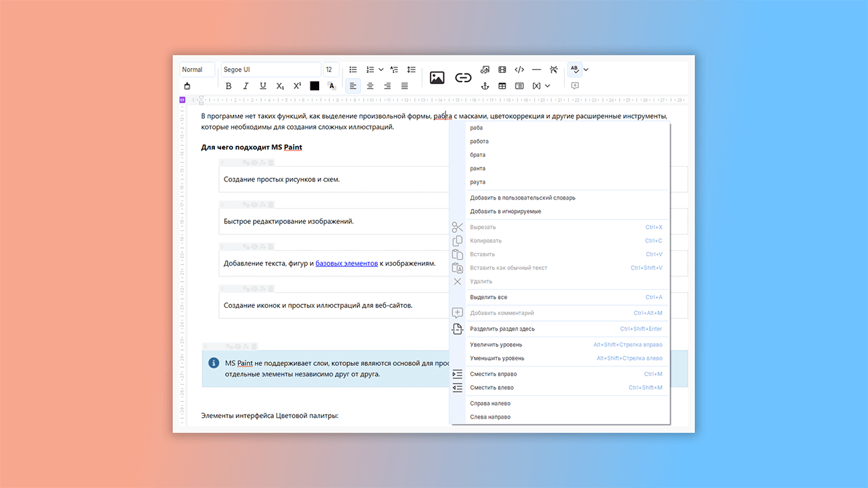The height and width of the screenshot is (488, 868).
Task: Open the spell check dropdown arrow
Action: 586,69
